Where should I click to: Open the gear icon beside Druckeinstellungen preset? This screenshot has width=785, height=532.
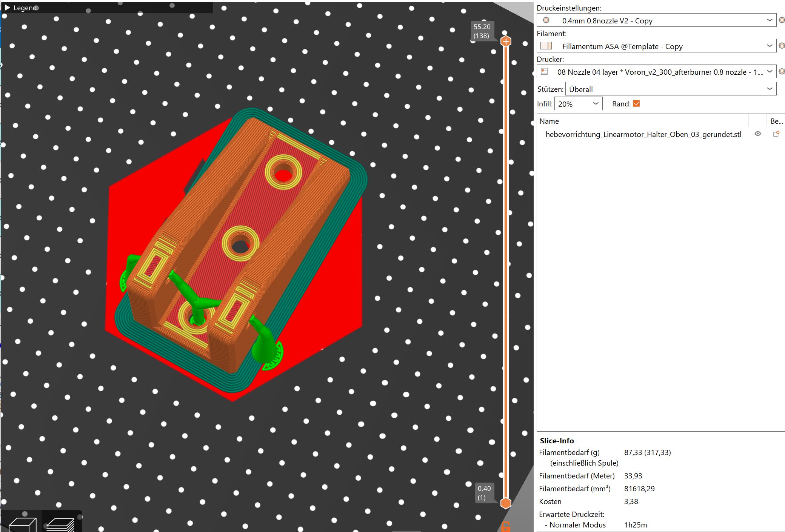click(781, 20)
